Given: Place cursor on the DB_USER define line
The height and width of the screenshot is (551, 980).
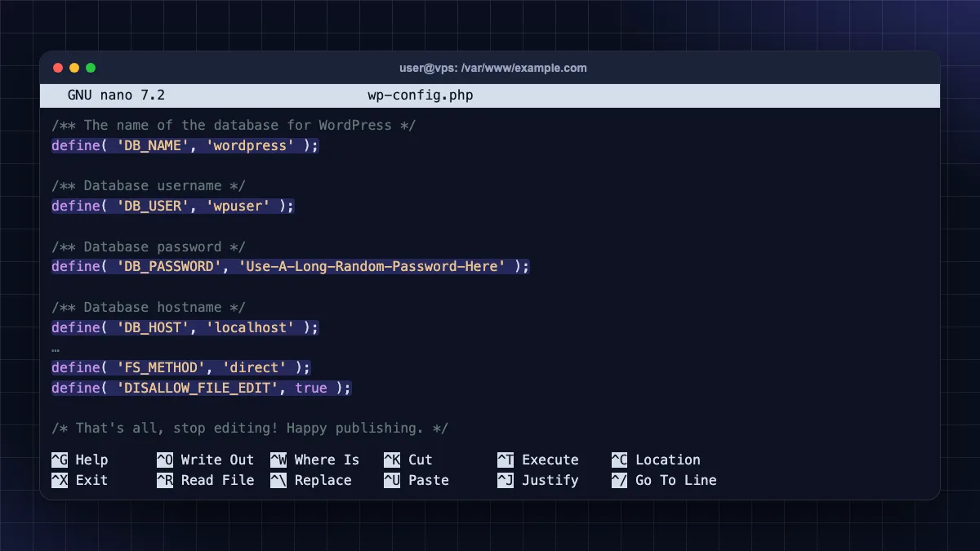Looking at the screenshot, I should [x=173, y=206].
